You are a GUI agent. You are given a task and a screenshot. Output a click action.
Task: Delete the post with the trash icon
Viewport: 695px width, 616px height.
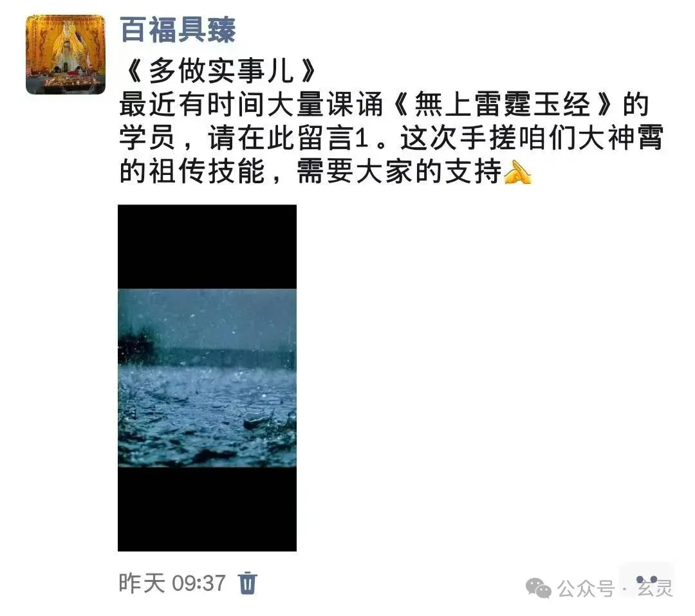pyautogui.click(x=248, y=583)
